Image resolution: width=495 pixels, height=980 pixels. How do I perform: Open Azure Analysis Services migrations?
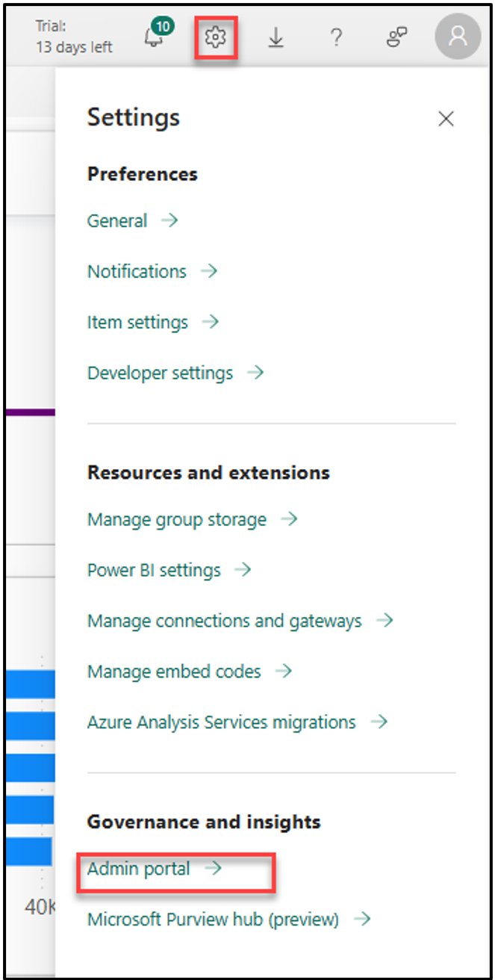pyautogui.click(x=237, y=722)
